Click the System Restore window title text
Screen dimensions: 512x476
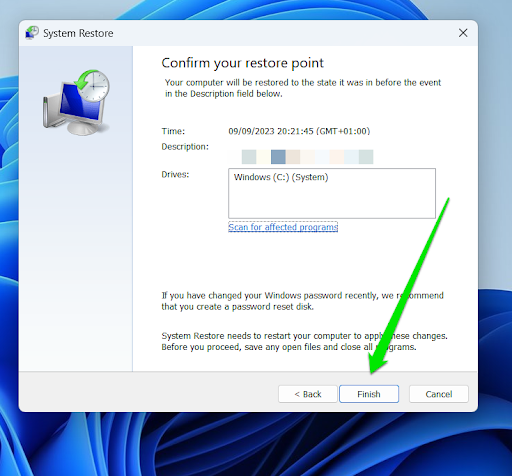(78, 33)
